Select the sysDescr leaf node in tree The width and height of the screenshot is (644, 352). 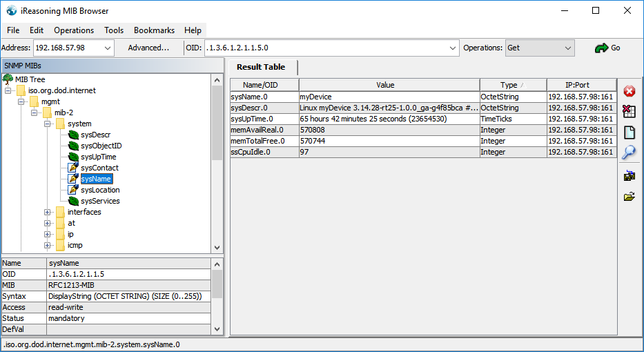(95, 135)
